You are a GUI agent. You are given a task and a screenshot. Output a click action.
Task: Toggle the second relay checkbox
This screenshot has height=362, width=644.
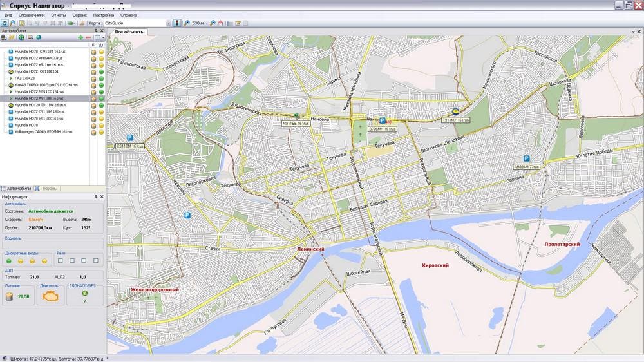(72, 261)
